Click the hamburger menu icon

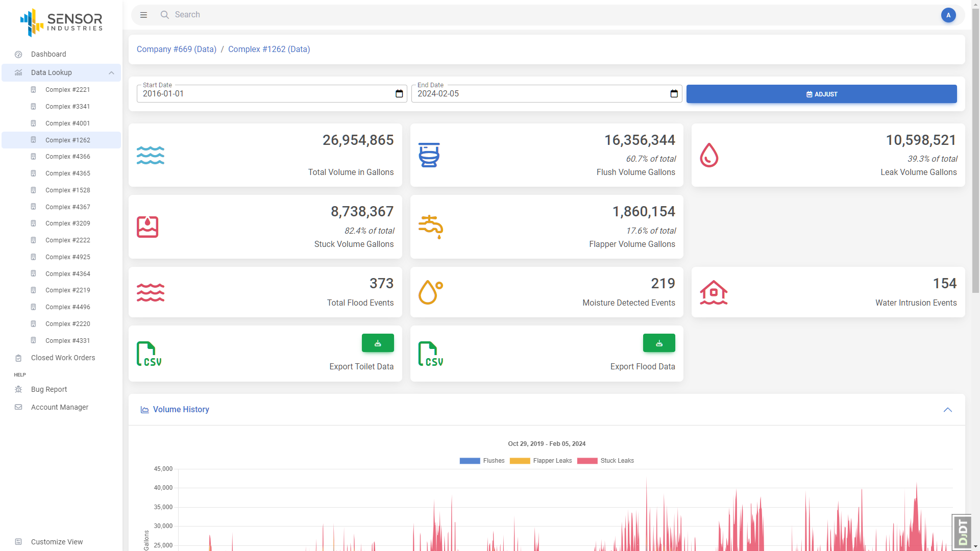(x=143, y=15)
